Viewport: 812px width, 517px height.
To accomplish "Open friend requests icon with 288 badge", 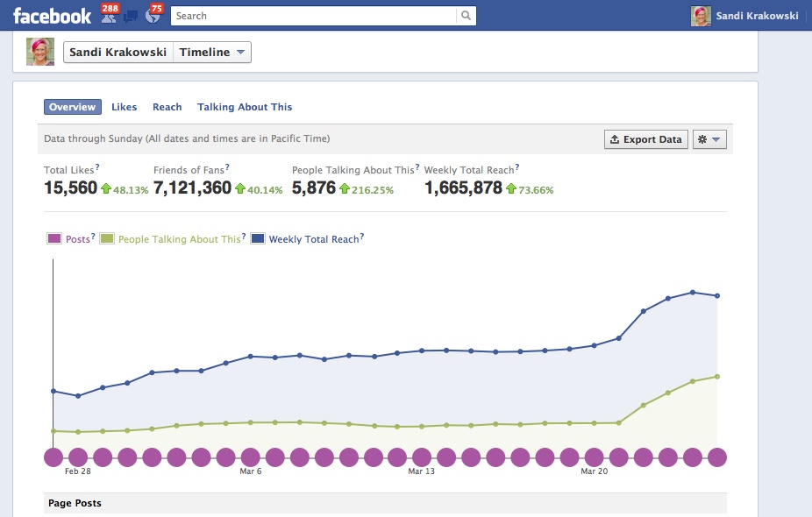I will (107, 15).
